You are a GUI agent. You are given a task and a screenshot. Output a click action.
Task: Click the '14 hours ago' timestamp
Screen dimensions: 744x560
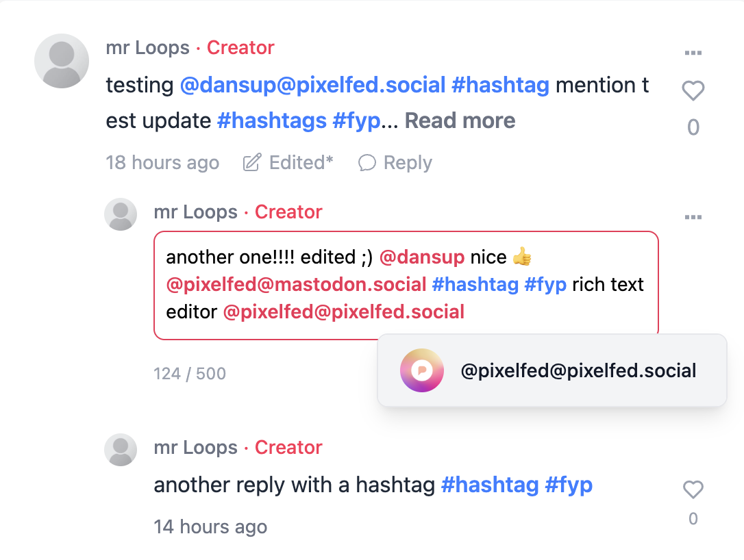[210, 527]
